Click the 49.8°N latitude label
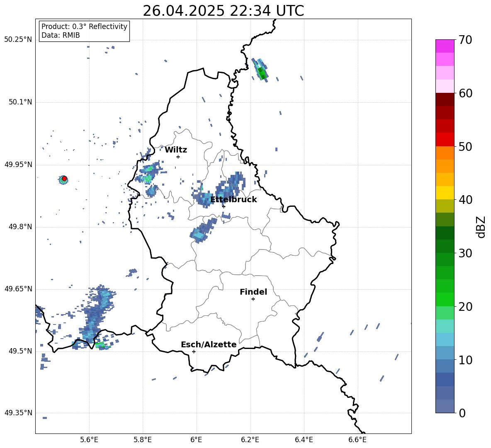This screenshot has height=448, width=491. tap(20, 227)
